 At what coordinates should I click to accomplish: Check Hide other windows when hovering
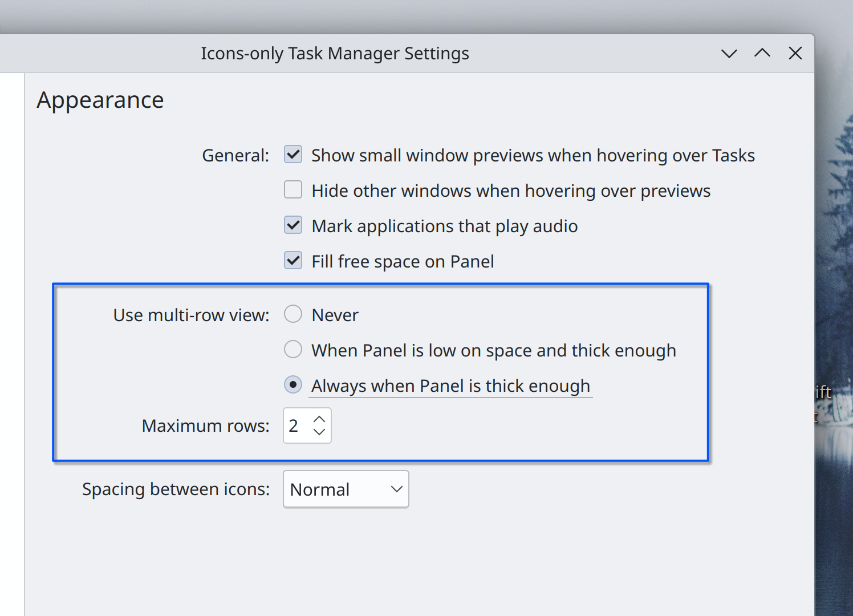click(293, 190)
